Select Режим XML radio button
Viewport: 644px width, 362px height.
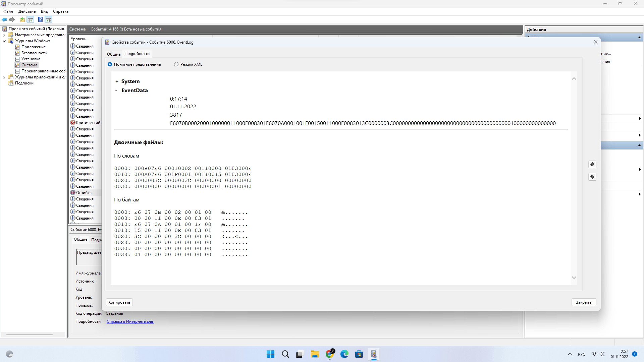click(176, 64)
